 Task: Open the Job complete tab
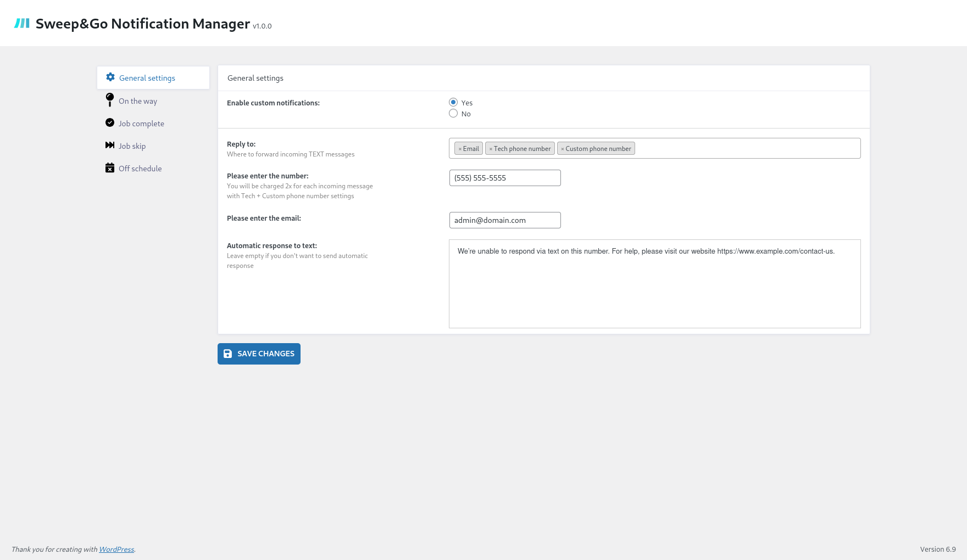(x=141, y=124)
